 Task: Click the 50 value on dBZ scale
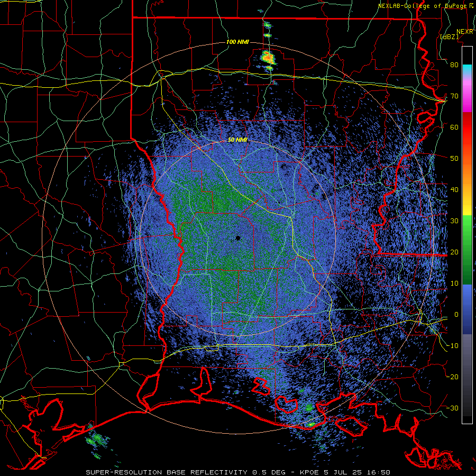click(454, 159)
